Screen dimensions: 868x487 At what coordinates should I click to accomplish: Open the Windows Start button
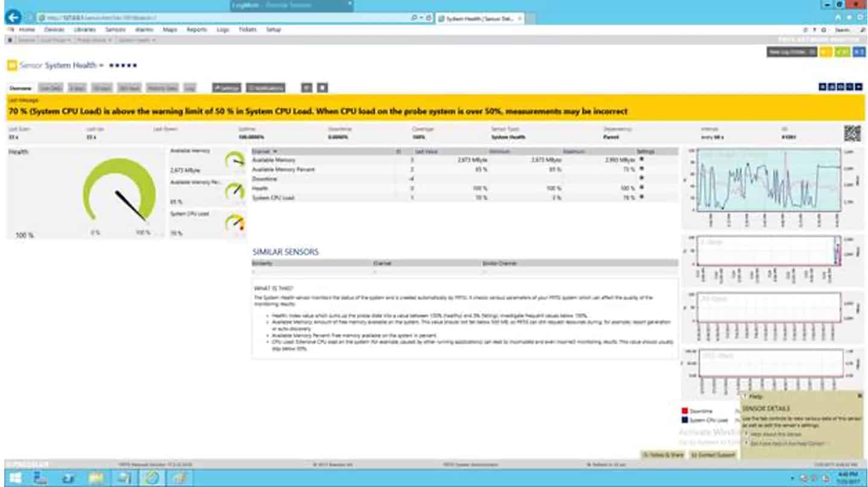(x=14, y=478)
